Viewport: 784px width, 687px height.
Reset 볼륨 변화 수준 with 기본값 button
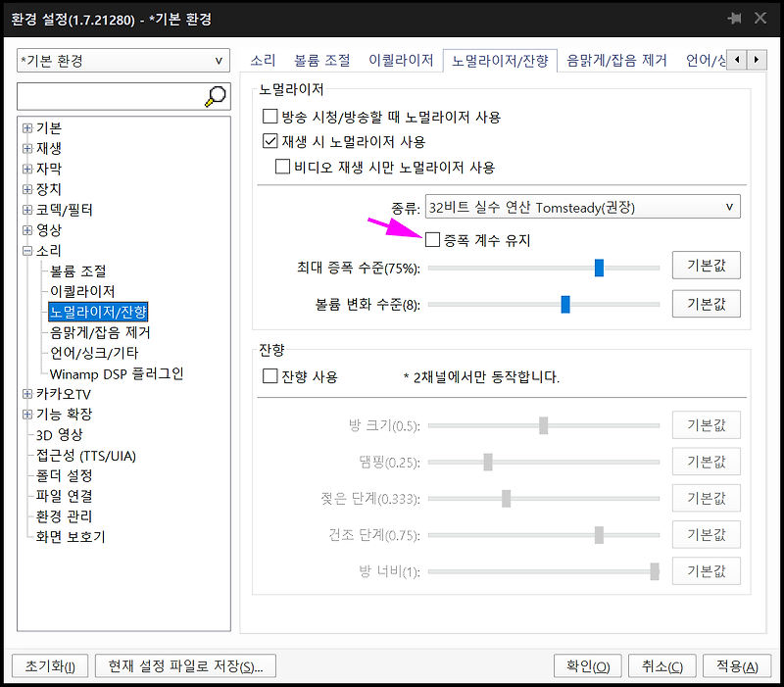[706, 304]
